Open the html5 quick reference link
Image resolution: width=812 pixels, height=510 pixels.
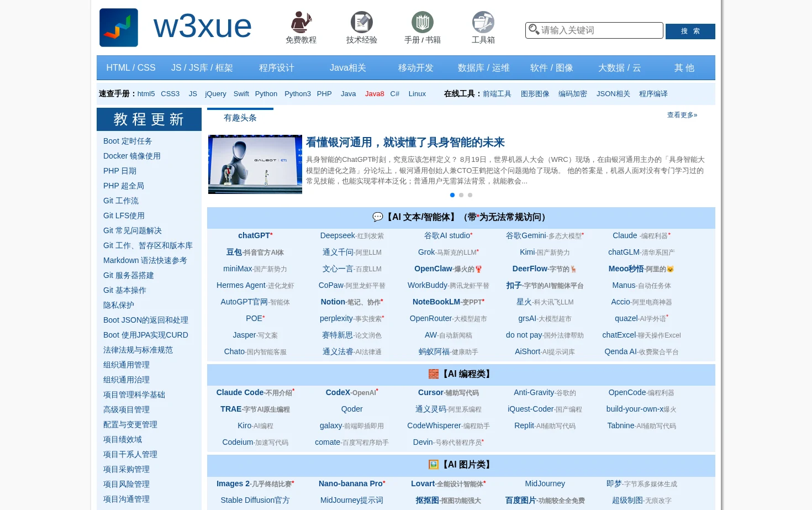click(x=146, y=94)
